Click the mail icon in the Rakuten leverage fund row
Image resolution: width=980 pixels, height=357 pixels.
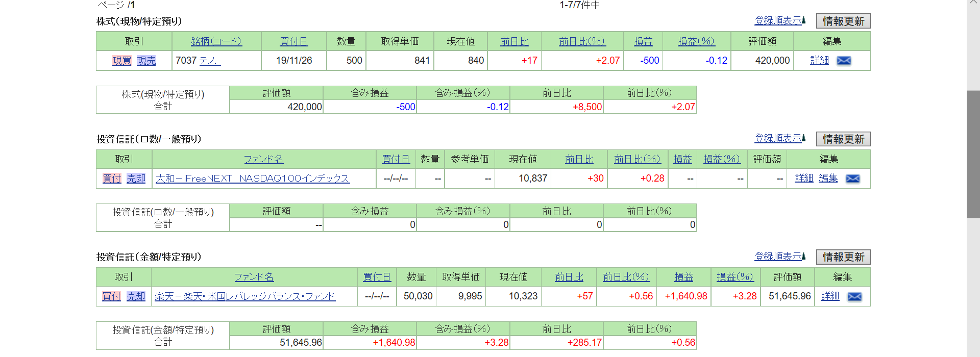(x=854, y=296)
